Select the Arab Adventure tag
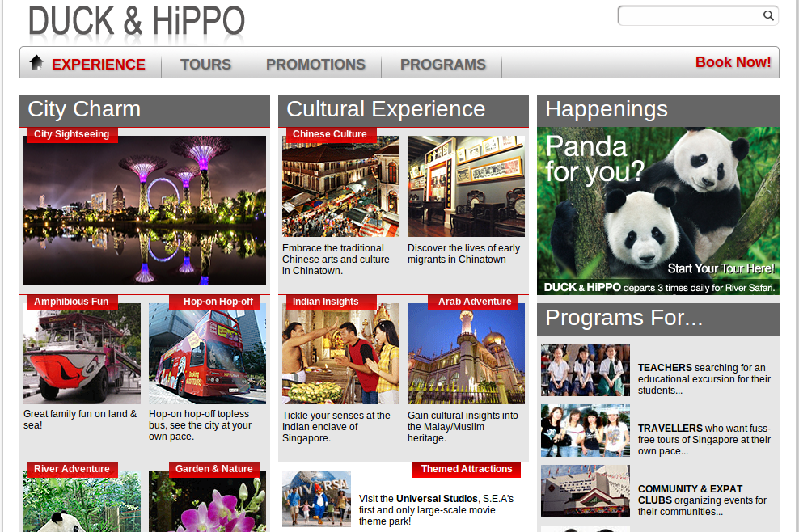Image resolution: width=799 pixels, height=532 pixels. (x=475, y=302)
